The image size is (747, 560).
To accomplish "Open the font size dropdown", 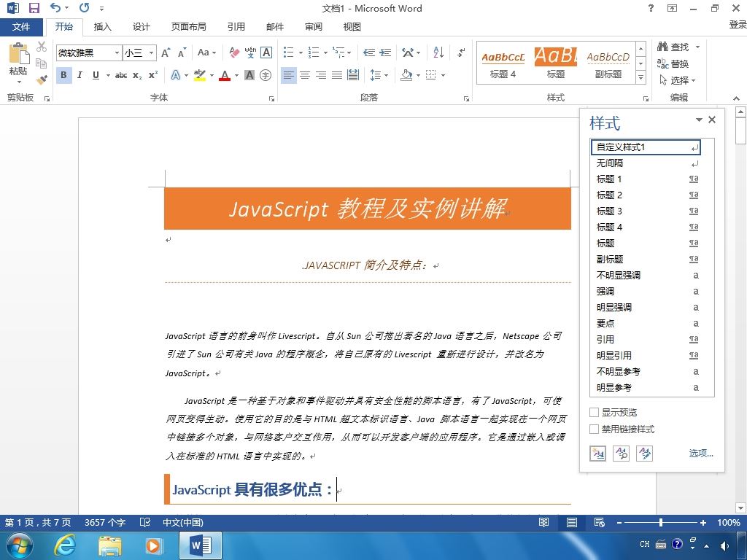I will click(151, 52).
